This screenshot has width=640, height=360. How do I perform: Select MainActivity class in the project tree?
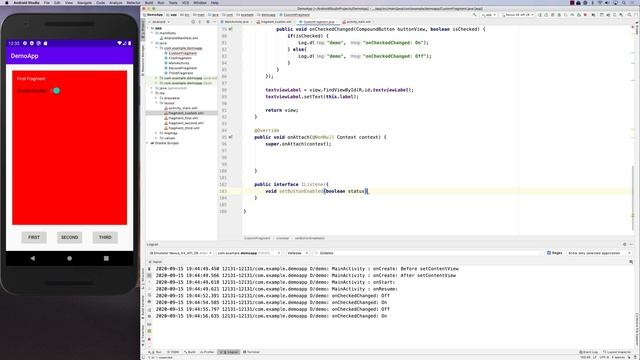click(x=178, y=63)
